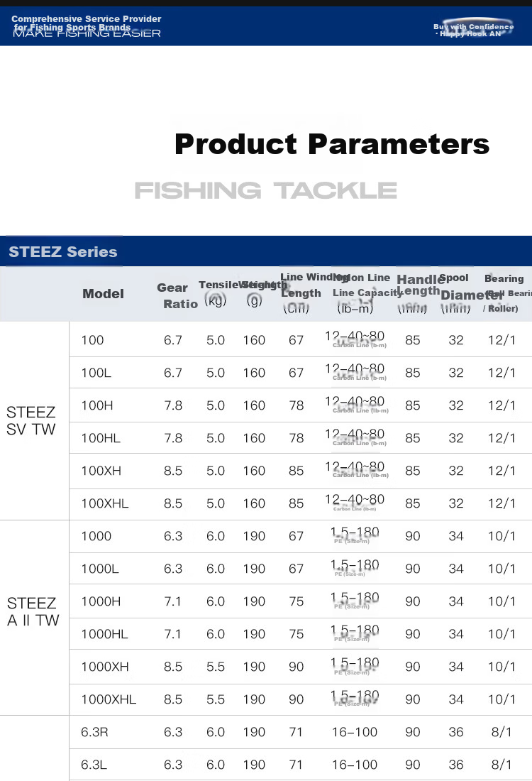532x781 pixels.
Task: Select model cell '1000XHL'
Action: (109, 699)
